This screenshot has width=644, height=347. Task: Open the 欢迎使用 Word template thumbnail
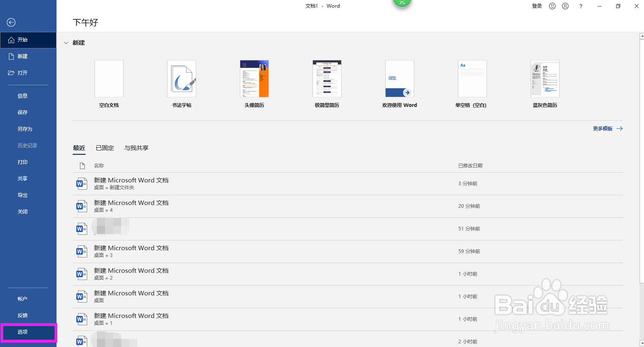point(400,79)
